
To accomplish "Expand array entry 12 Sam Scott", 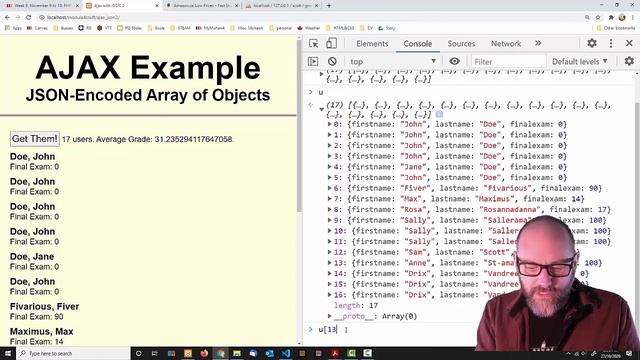I will coord(330,252).
